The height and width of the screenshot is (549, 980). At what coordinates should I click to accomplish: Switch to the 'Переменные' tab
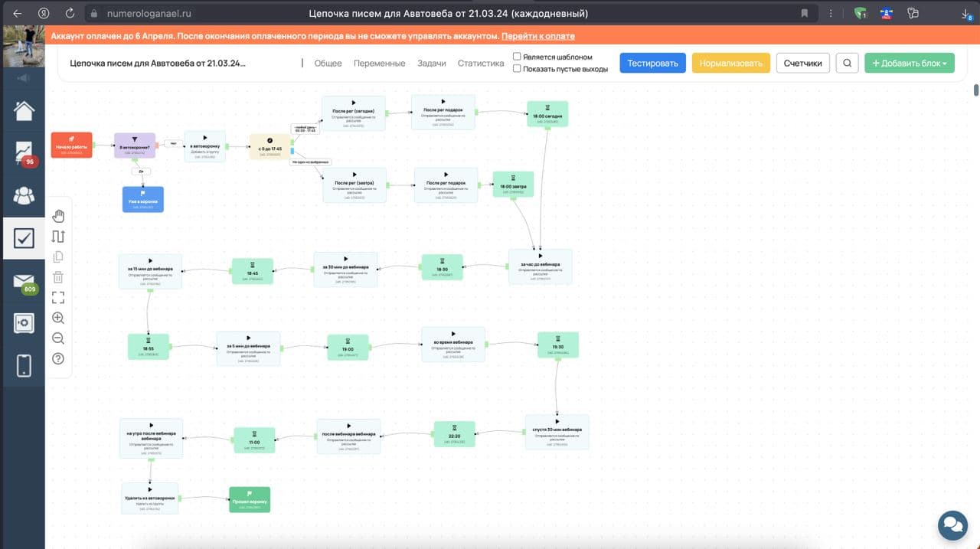379,64
